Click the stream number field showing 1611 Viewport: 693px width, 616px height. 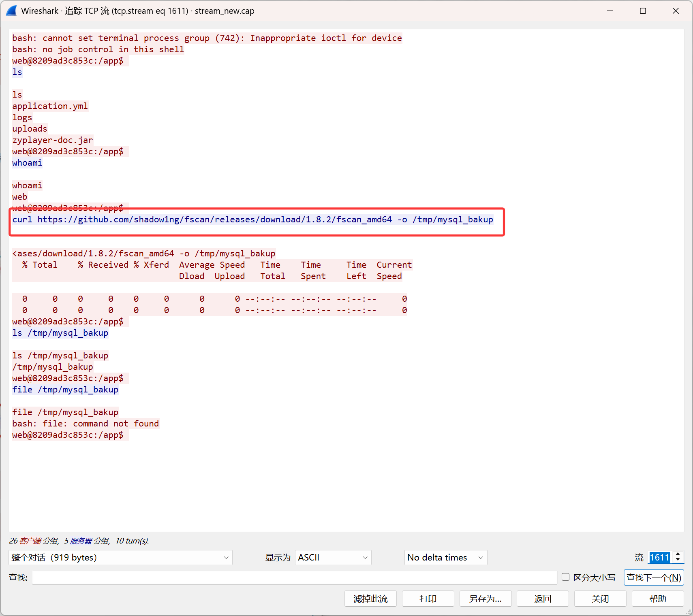tap(660, 557)
